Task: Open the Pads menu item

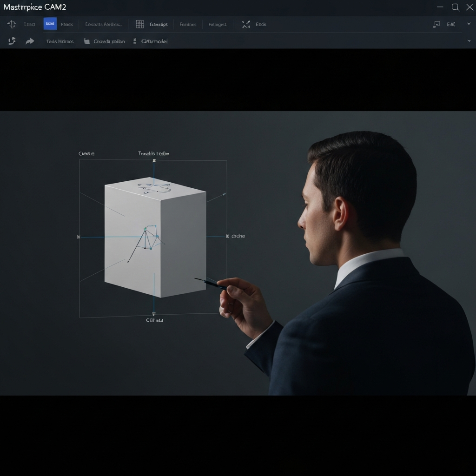Action: pyautogui.click(x=67, y=24)
